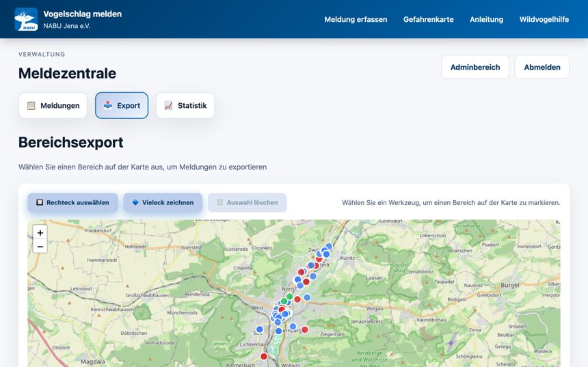Click the Großschwabhausen map label

click(147, 295)
